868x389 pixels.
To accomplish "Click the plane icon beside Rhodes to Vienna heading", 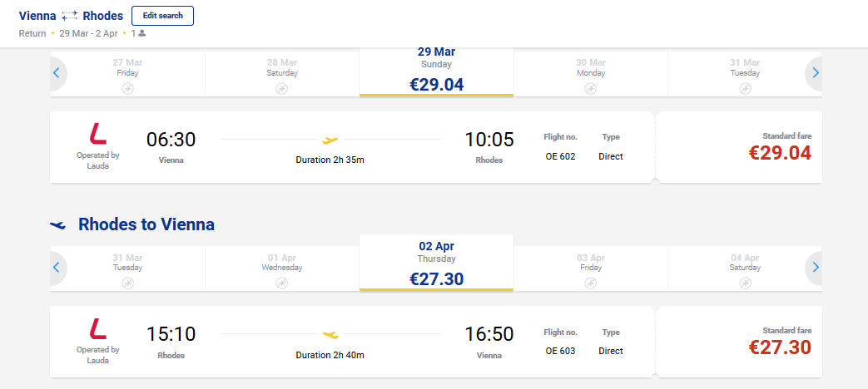I will click(x=57, y=225).
